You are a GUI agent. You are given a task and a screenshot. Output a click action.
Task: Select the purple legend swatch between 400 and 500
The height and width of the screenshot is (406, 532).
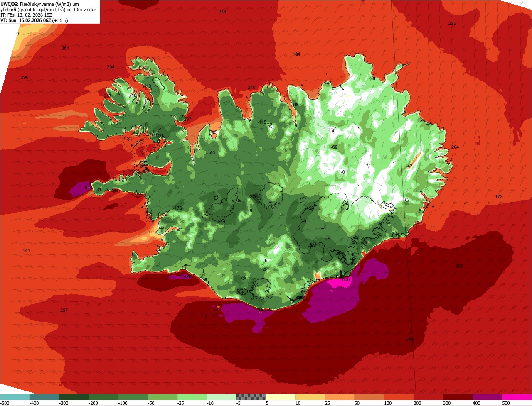tap(488, 397)
